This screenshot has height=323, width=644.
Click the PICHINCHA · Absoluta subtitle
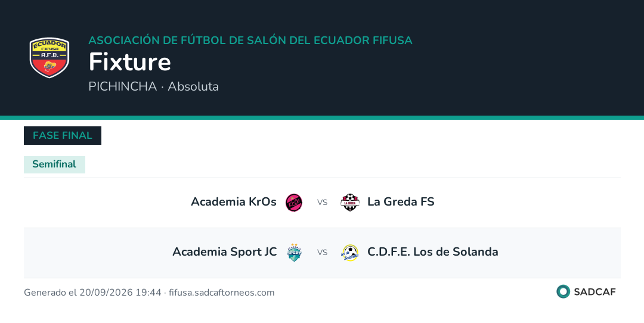click(154, 86)
